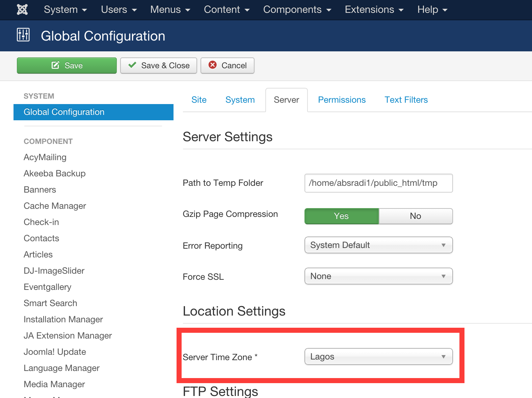Open the Site tab
The image size is (532, 398).
[199, 100]
